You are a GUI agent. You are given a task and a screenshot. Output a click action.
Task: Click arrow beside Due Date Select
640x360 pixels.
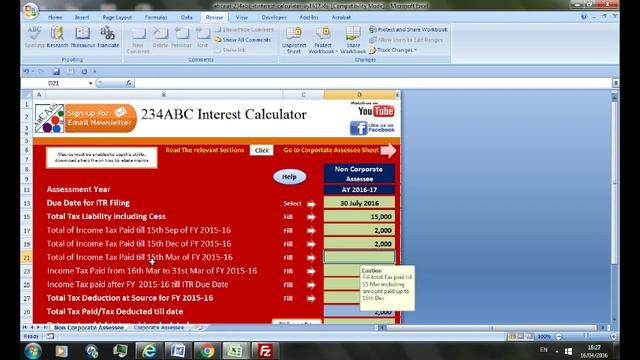click(x=311, y=204)
